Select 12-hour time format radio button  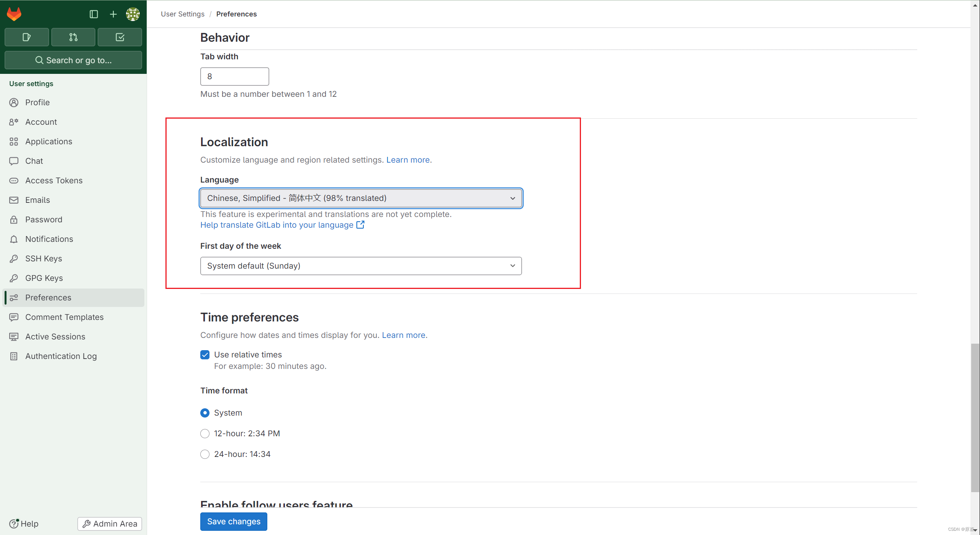(x=204, y=433)
